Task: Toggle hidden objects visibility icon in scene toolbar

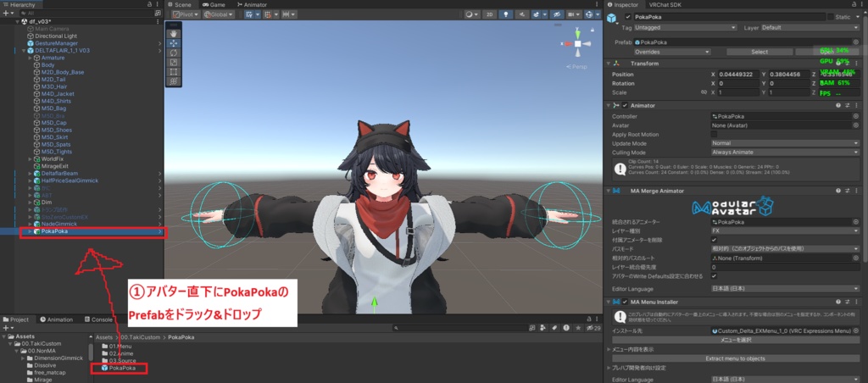Action: pyautogui.click(x=557, y=14)
